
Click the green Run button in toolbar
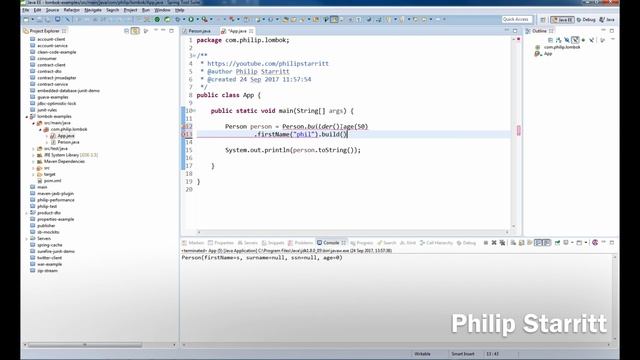(x=191, y=19)
